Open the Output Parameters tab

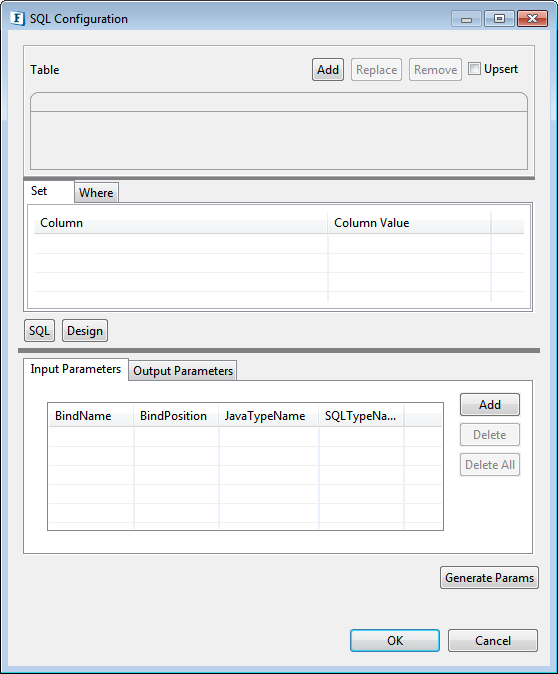183,371
